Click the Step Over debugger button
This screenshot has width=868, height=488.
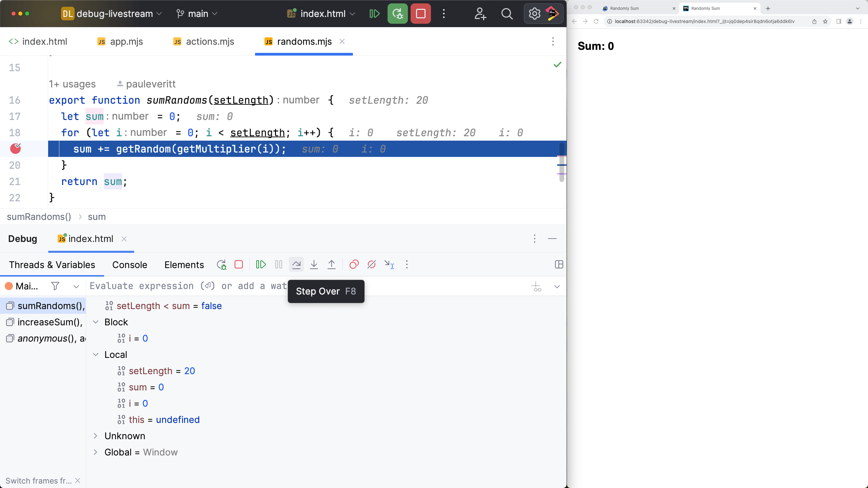coord(296,264)
